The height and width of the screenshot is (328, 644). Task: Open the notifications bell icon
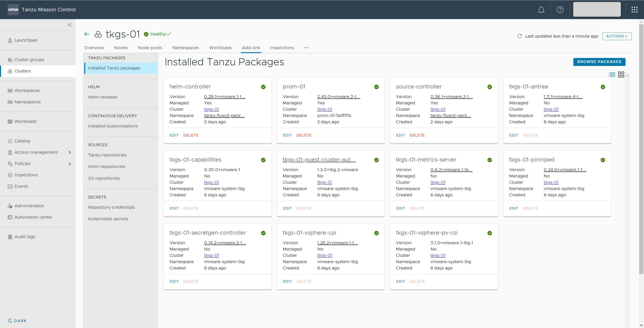pyautogui.click(x=541, y=10)
